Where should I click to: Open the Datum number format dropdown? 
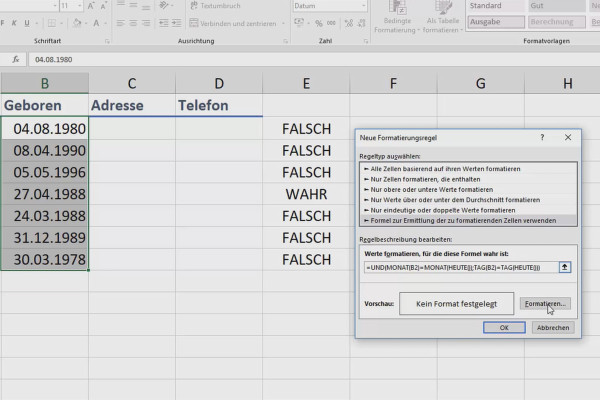[363, 6]
